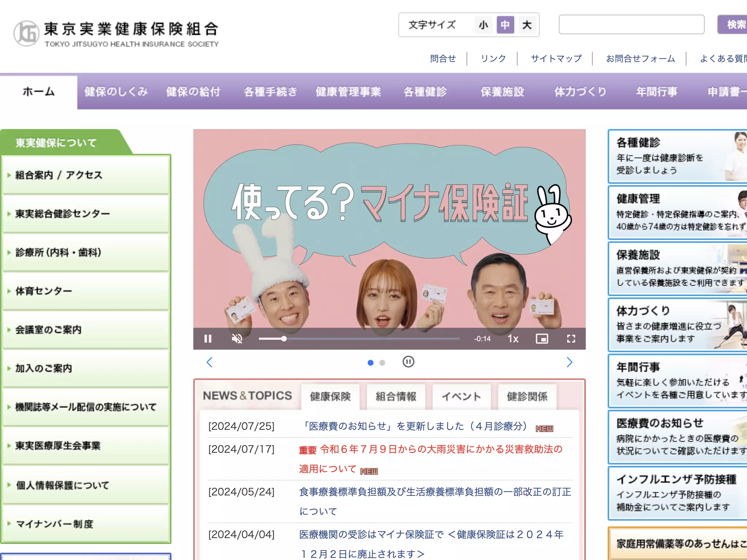Open the 問合せ header link
747x560 pixels.
tap(443, 58)
